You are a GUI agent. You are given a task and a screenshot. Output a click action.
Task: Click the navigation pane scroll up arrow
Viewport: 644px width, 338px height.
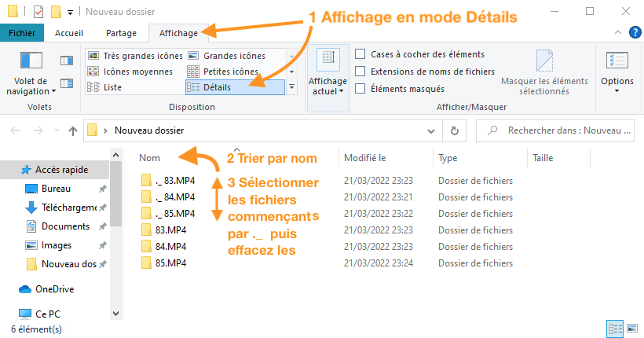[x=115, y=155]
